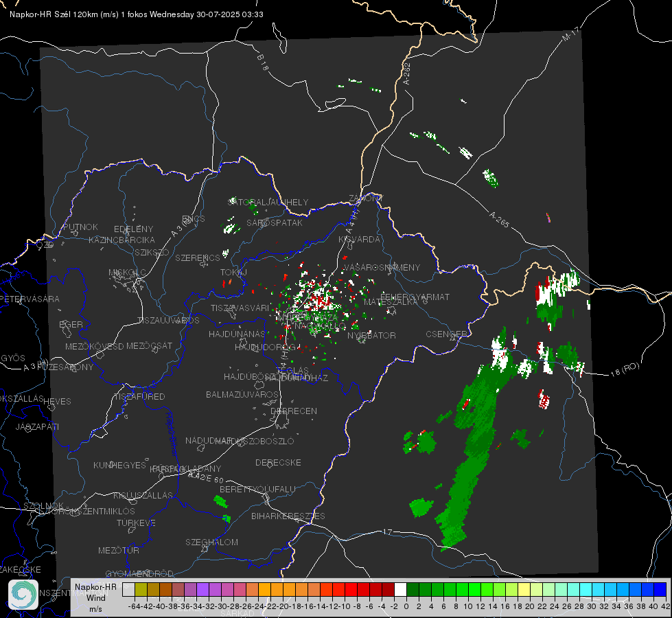Screen dimensions: 672x618
Task: Click the blue Hajdú-Bihar county label
Action: pos(172,434)
